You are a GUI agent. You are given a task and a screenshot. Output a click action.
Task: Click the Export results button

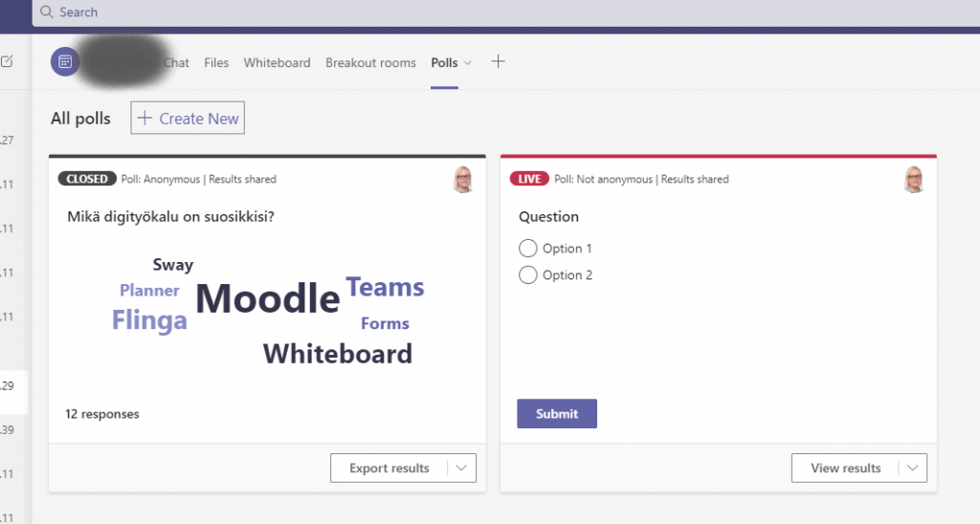click(389, 469)
